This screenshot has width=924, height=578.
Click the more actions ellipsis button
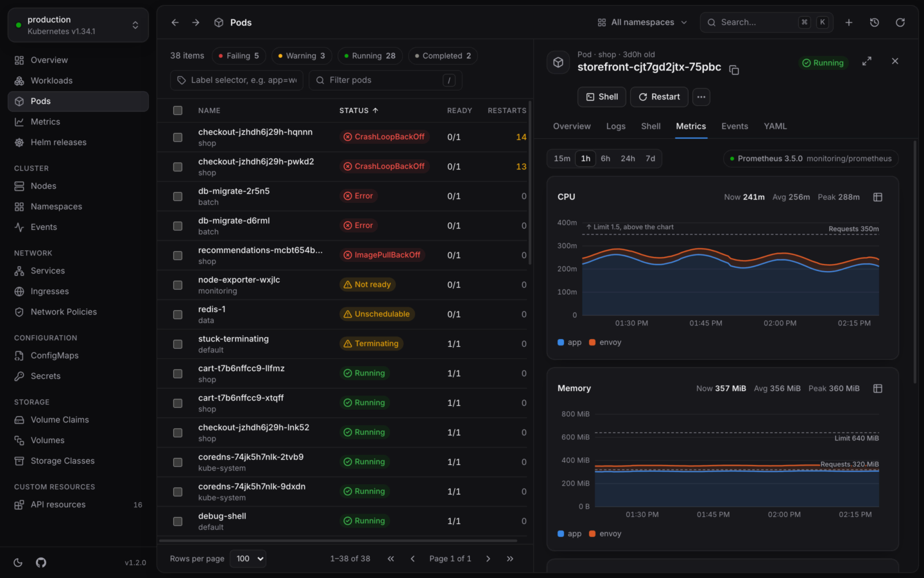click(x=701, y=97)
